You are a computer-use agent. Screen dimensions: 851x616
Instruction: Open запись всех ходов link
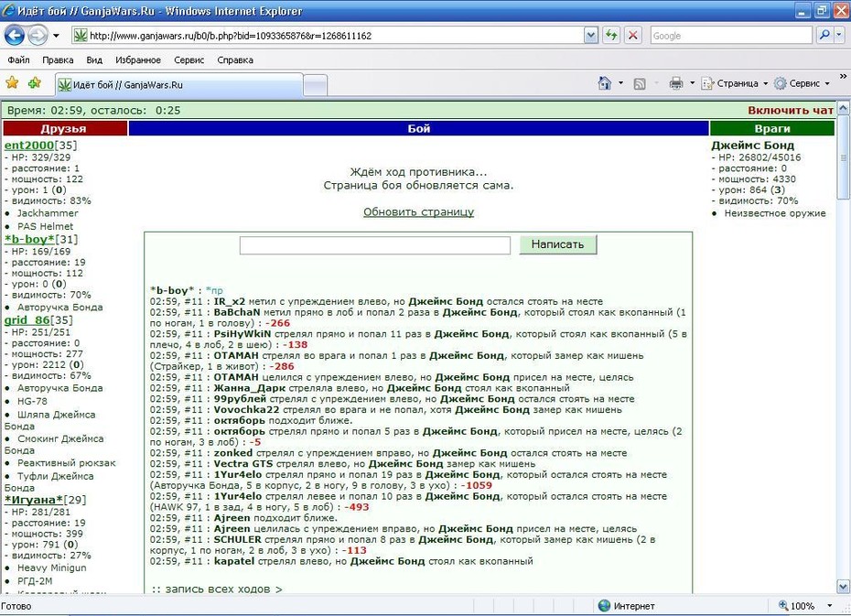[x=217, y=589]
